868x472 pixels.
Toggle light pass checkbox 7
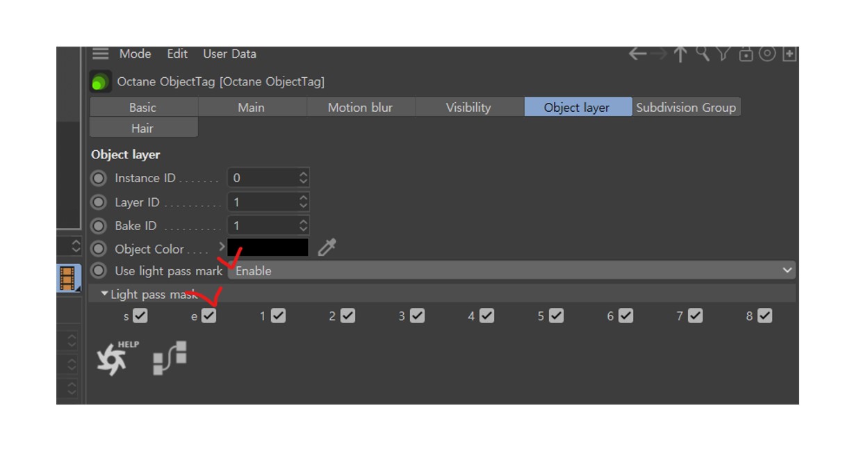[695, 316]
